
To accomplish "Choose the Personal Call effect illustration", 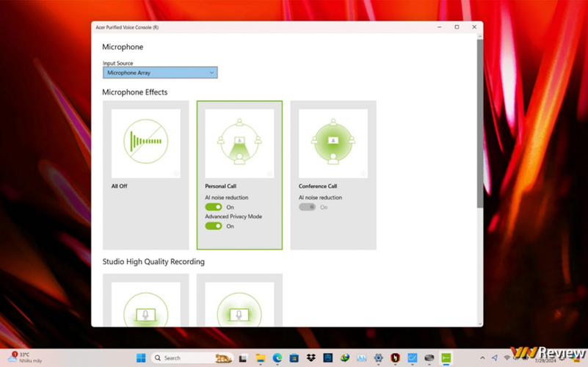I will click(x=239, y=142).
